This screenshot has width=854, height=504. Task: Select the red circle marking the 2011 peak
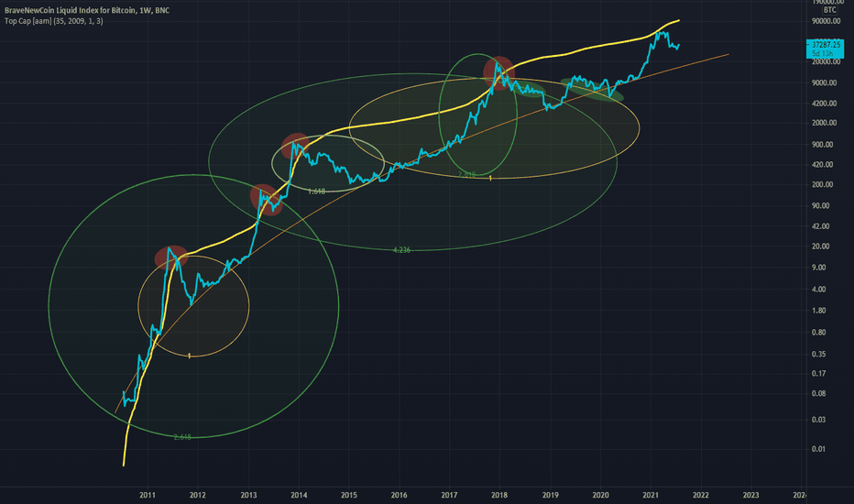pyautogui.click(x=171, y=257)
